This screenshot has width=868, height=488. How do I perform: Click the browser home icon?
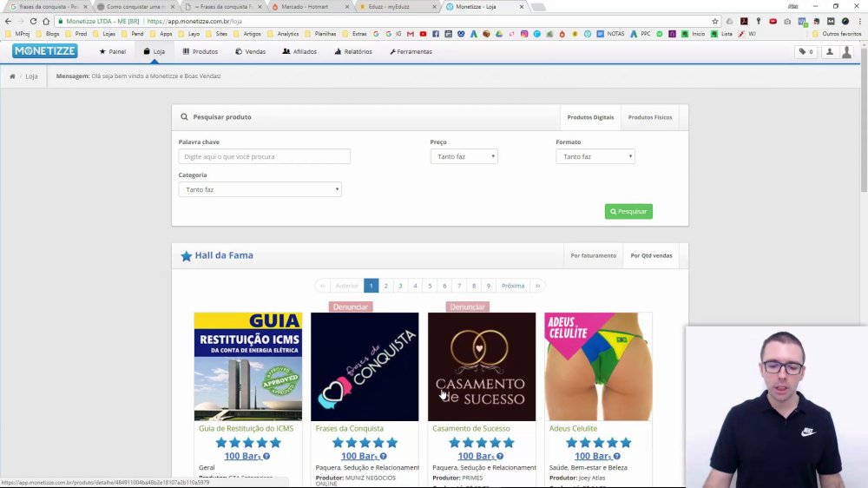pyautogui.click(x=46, y=21)
